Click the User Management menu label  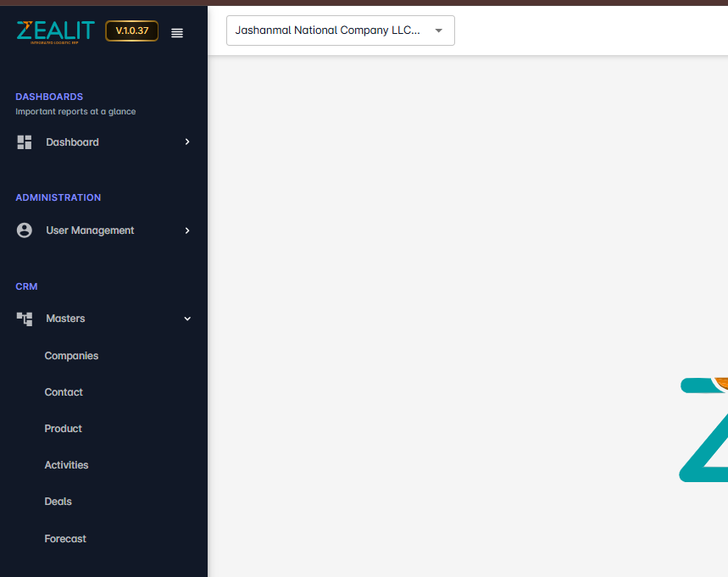(90, 230)
